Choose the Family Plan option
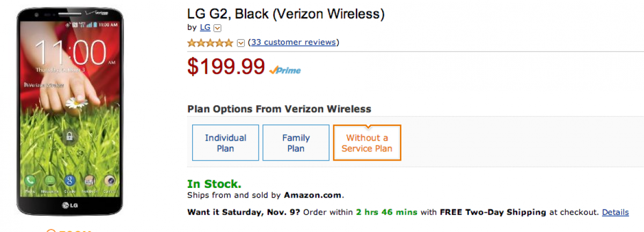This screenshot has width=644, height=232. pos(296,143)
